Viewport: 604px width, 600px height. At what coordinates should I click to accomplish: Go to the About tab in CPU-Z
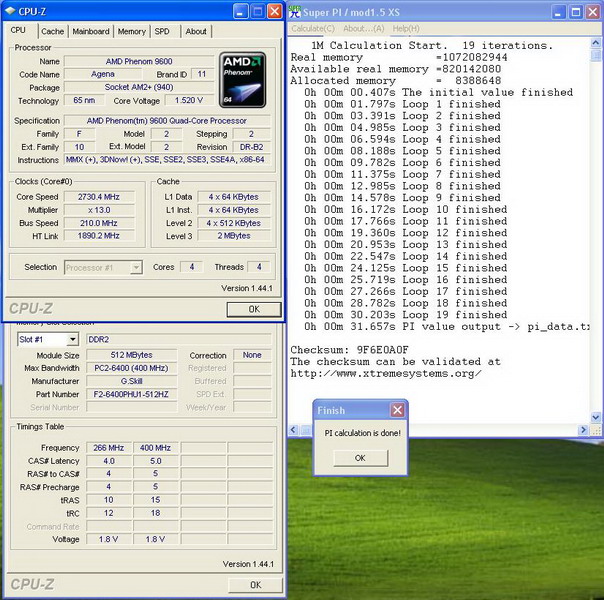196,31
